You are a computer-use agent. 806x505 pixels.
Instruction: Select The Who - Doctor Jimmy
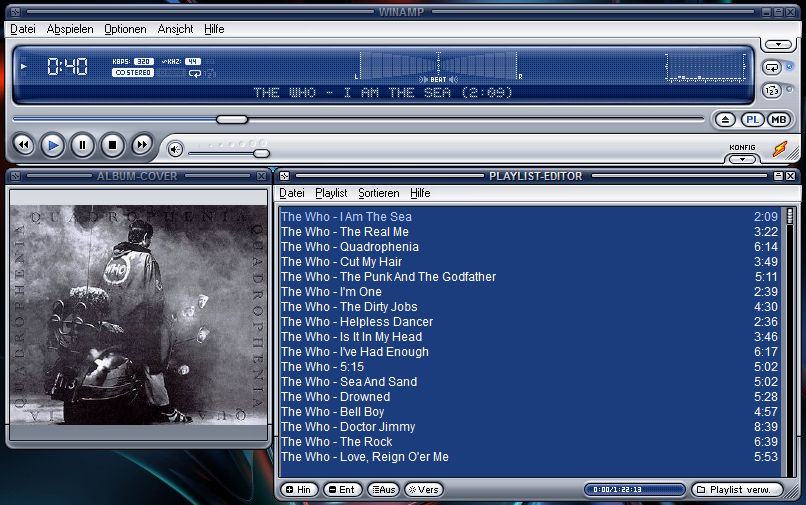tap(529, 427)
